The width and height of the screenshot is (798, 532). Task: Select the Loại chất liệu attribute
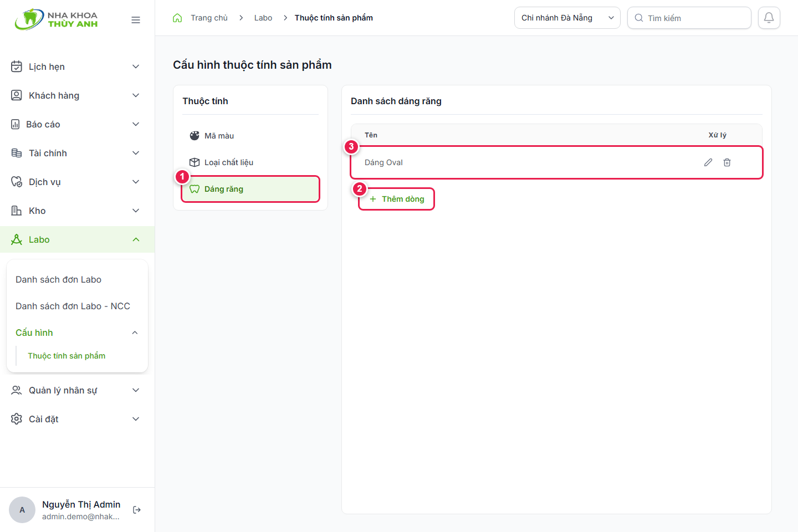coord(250,162)
